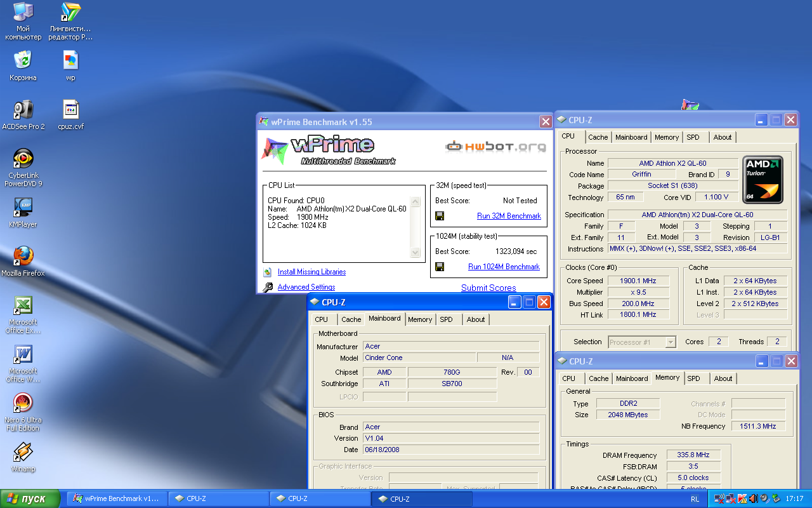Click the Install Missing Libraries link
This screenshot has height=508, width=812.
pyautogui.click(x=311, y=272)
